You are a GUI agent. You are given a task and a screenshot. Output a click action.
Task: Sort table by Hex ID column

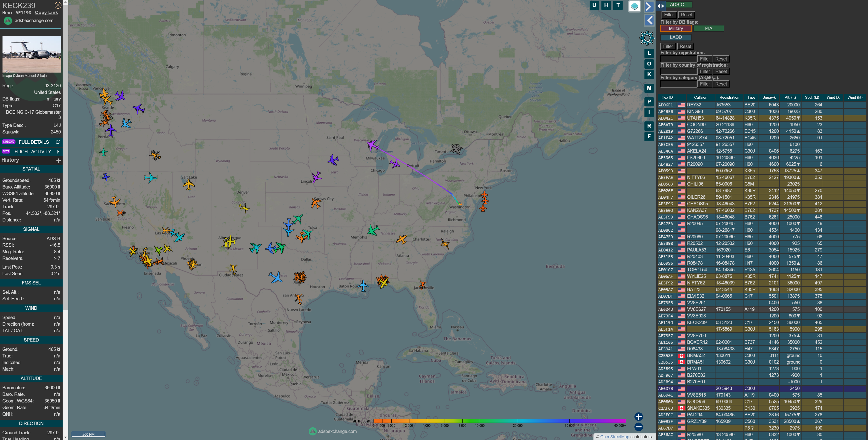point(667,98)
